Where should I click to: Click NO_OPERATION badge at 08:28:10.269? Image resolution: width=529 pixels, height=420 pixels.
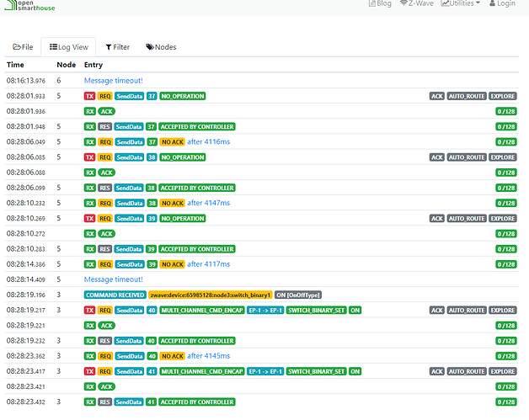pos(183,219)
